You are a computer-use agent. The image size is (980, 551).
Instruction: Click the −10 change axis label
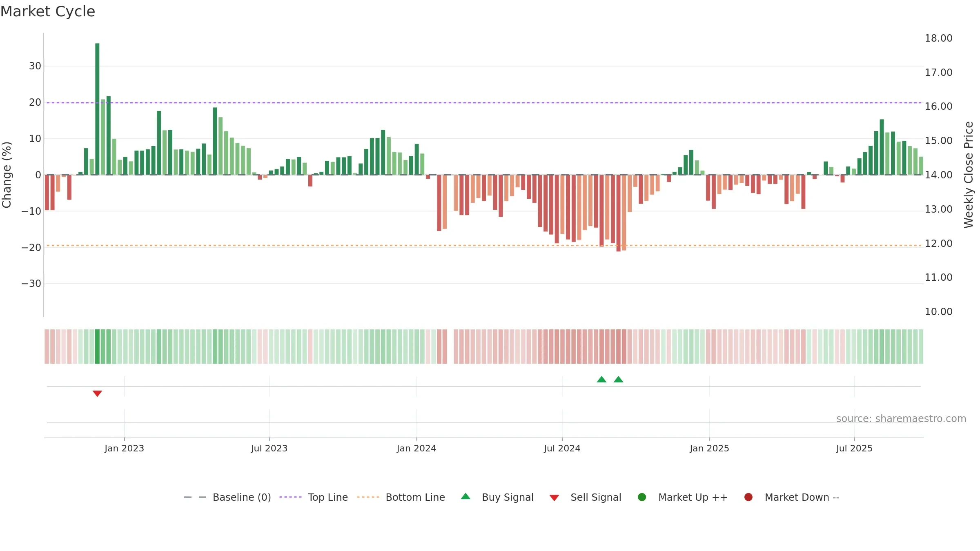point(31,211)
